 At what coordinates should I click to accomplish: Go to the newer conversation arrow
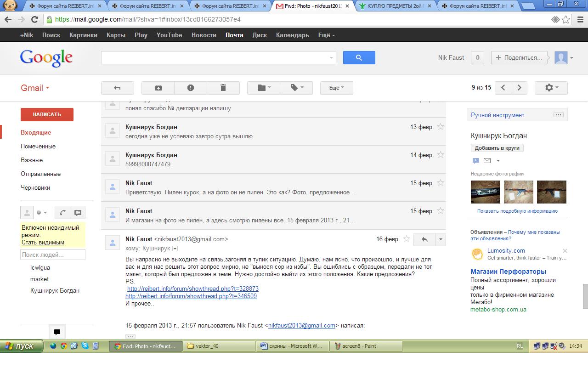click(503, 88)
